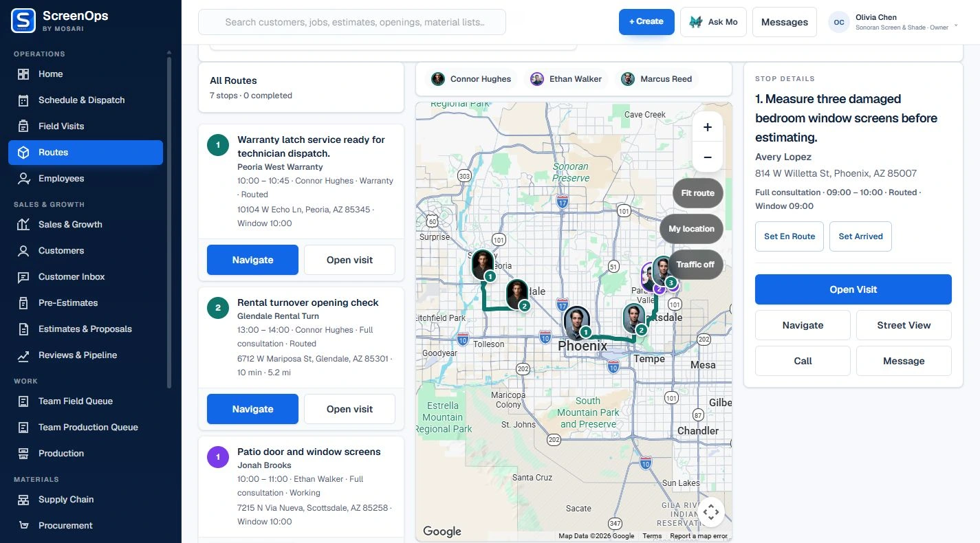Click the Sales & Growth chart icon
Screen dimensions: 980x543
click(x=23, y=225)
